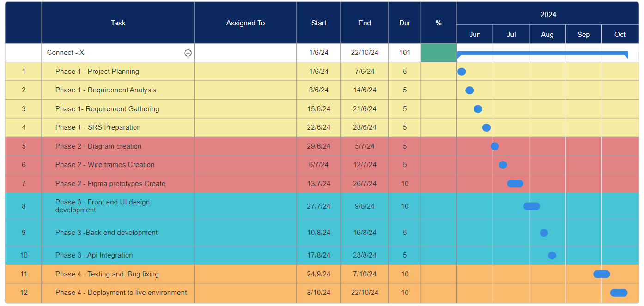Select the Aug month header
Viewport: 644px width, 306px height.
click(547, 35)
